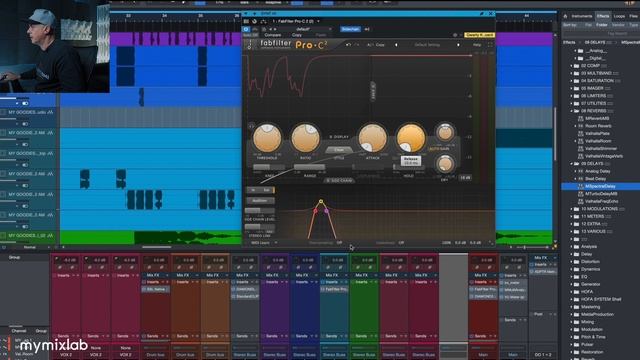
Task: Select ValhallaPlate in browser
Action: (x=597, y=133)
